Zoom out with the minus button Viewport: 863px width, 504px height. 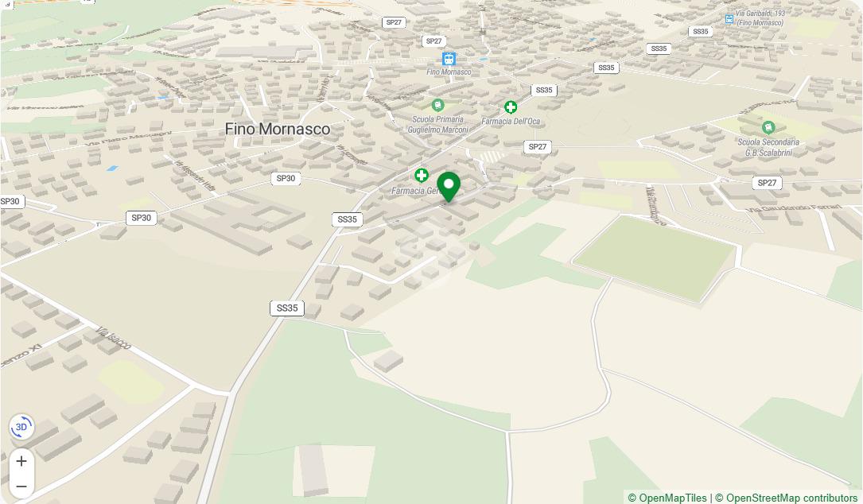21,486
